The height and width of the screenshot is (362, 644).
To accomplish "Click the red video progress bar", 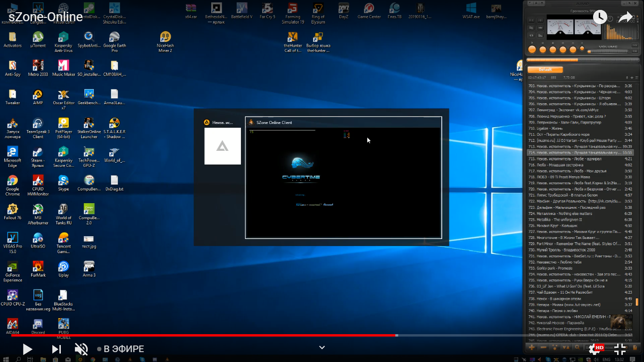I will [203, 335].
